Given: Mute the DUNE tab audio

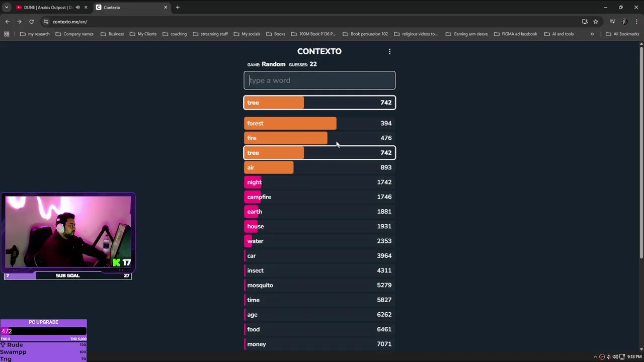Looking at the screenshot, I should pyautogui.click(x=77, y=8).
